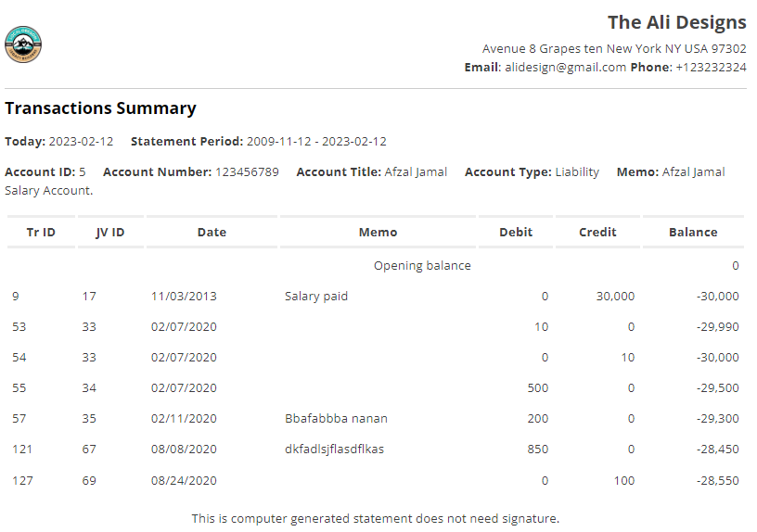Click the Tr ID column header

[40, 233]
